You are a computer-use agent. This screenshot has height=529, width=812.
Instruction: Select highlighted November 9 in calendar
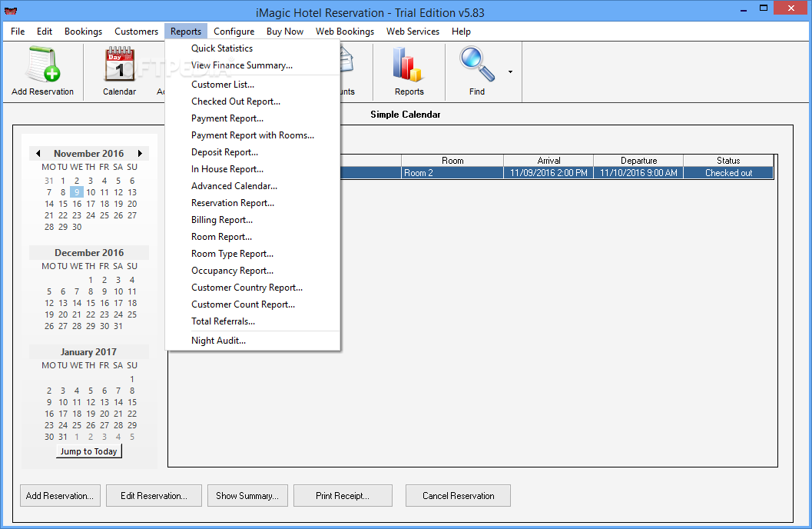pos(77,192)
